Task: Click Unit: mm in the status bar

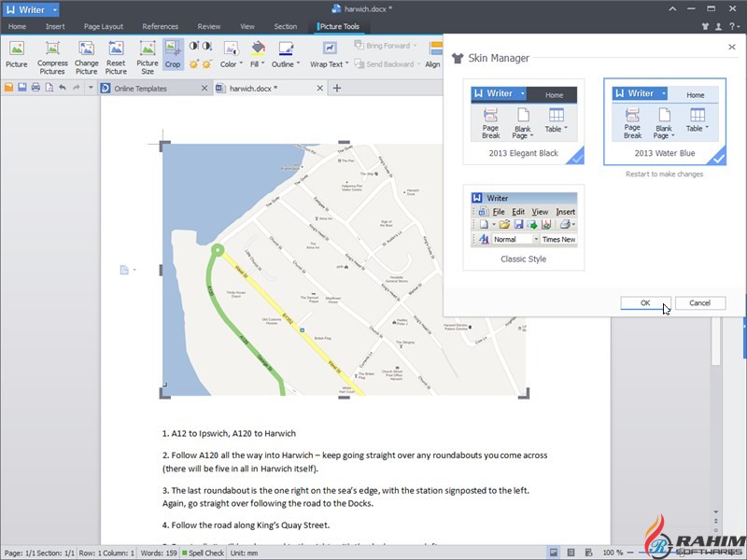Action: [x=244, y=553]
